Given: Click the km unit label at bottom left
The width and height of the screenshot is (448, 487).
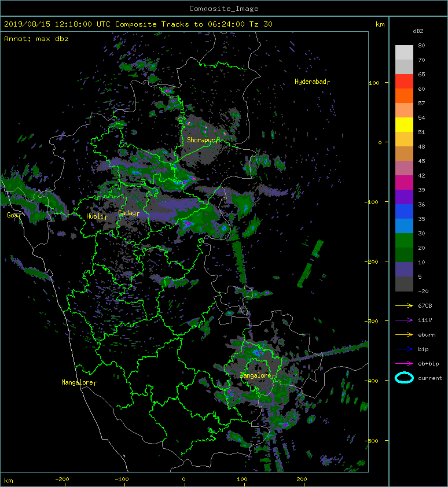Looking at the screenshot, I should [9, 481].
